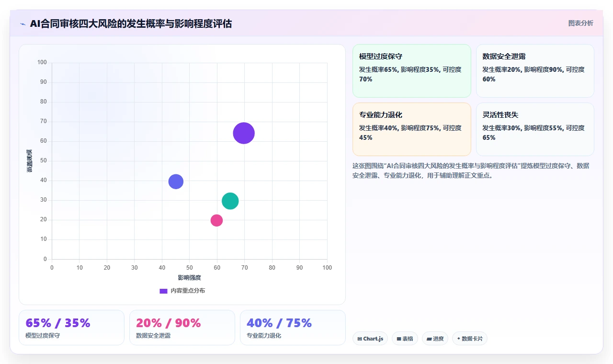The image size is (613, 364).
Task: Click the 影响强度 x-axis title
Action: pos(190,278)
